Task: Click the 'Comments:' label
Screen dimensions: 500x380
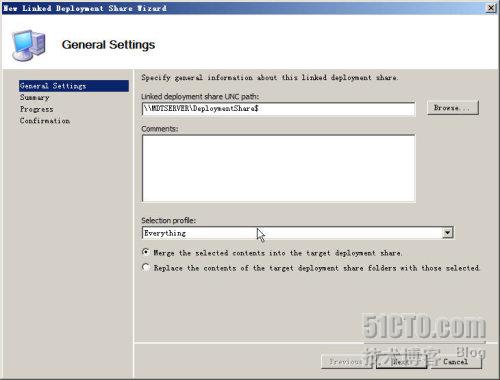Action: tap(160, 129)
